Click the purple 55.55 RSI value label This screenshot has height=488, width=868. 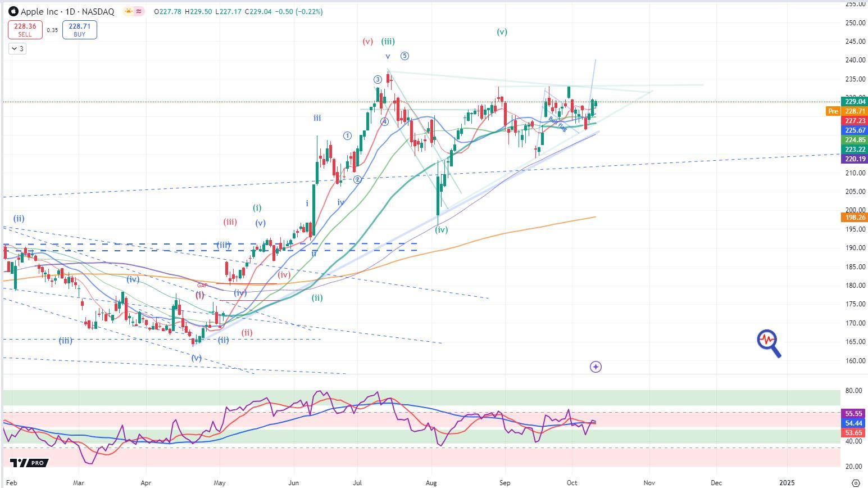(855, 413)
